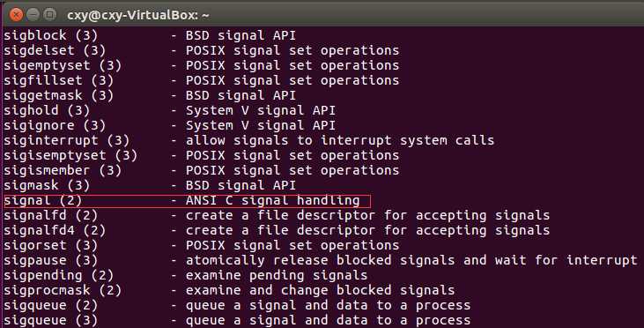Click the sigprocmask (2) entry

[x=63, y=291]
